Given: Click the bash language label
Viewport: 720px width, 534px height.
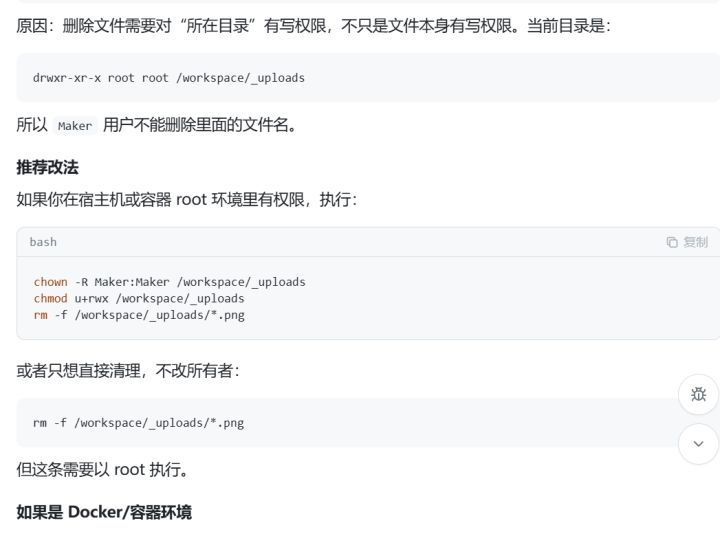Looking at the screenshot, I should [x=43, y=242].
